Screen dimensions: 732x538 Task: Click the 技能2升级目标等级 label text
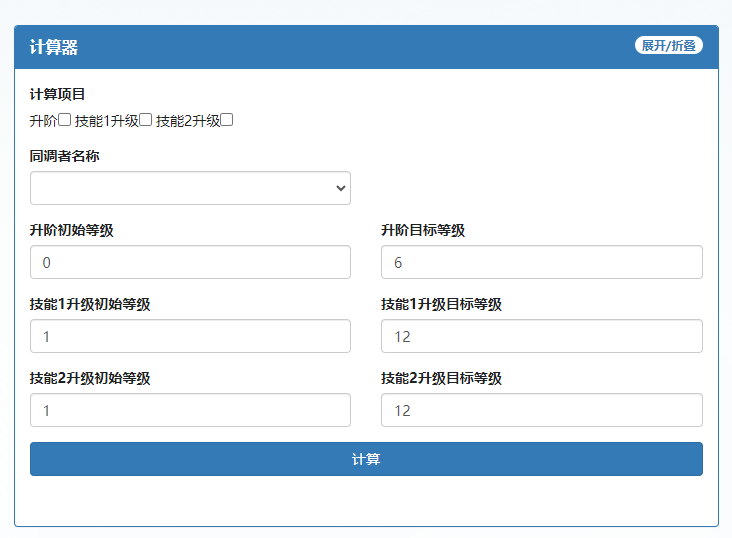pos(441,378)
